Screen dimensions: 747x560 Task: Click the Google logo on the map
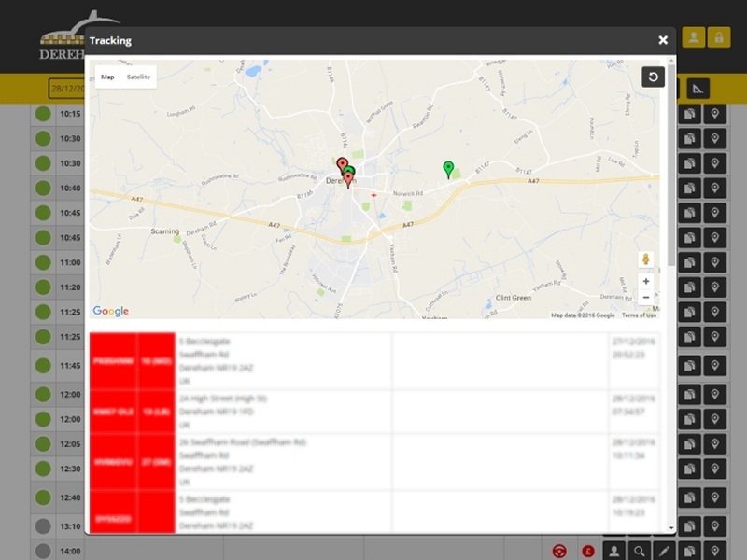[110, 311]
